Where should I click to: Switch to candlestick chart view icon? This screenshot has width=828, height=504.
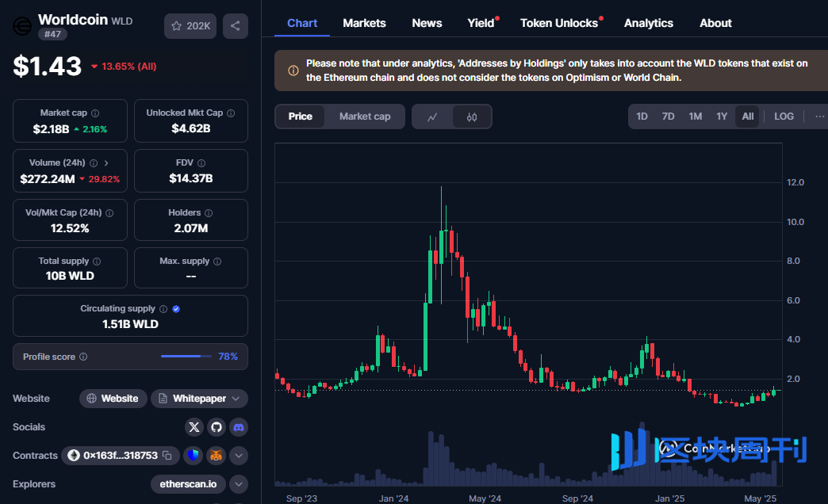pyautogui.click(x=472, y=117)
